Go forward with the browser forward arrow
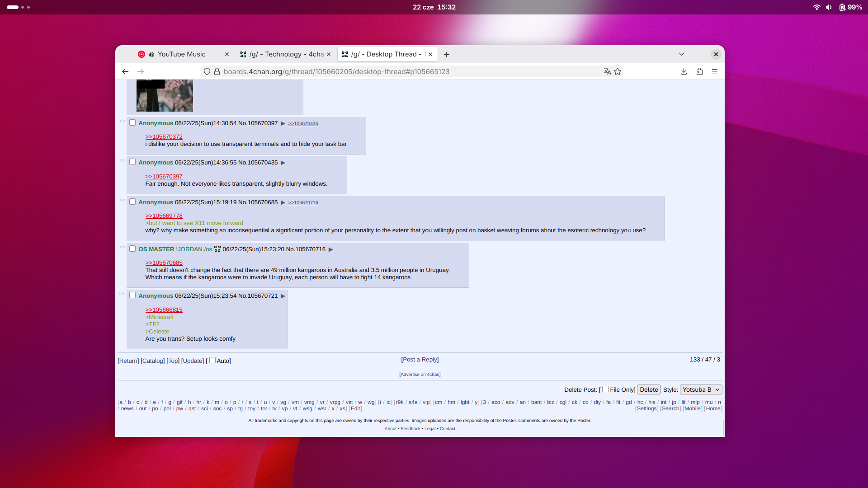This screenshot has width=868, height=488. (x=141, y=71)
